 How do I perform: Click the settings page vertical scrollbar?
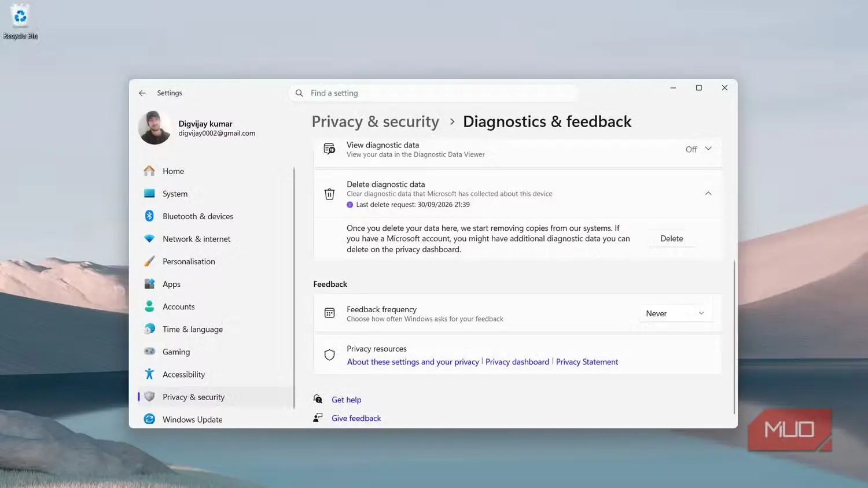coord(734,337)
